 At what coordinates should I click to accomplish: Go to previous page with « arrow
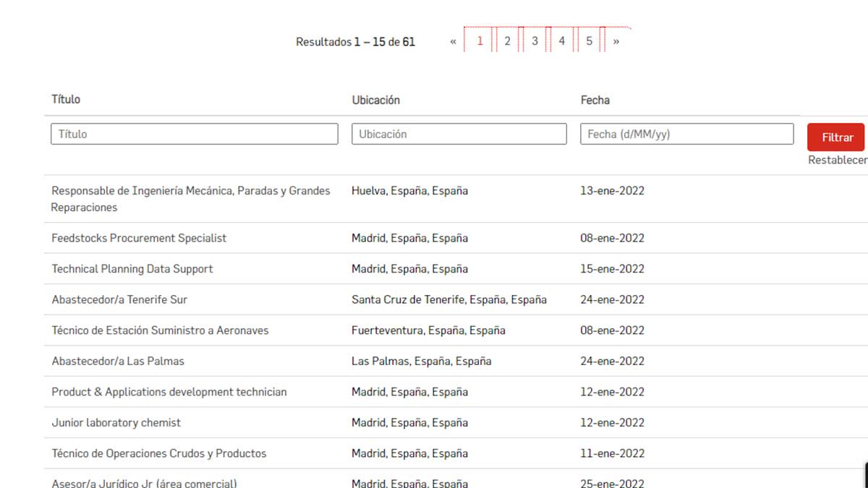(453, 42)
